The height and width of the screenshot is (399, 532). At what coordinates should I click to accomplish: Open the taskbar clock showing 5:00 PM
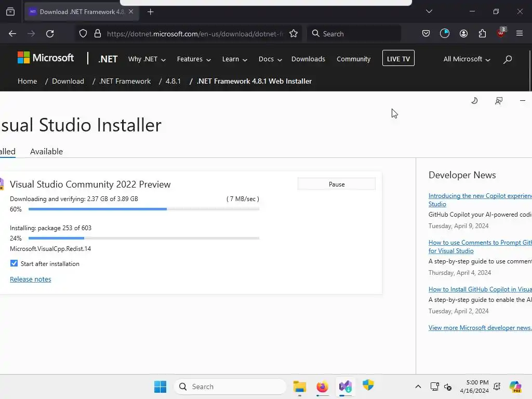coord(474,387)
